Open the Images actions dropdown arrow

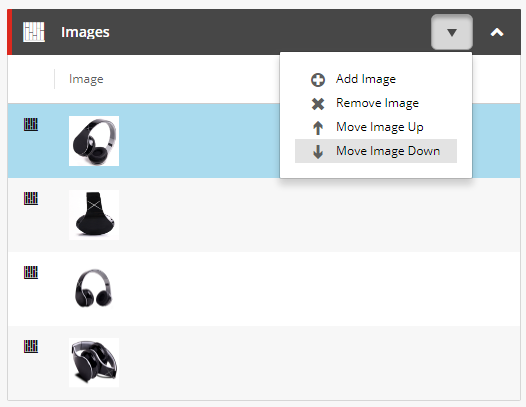coord(452,32)
